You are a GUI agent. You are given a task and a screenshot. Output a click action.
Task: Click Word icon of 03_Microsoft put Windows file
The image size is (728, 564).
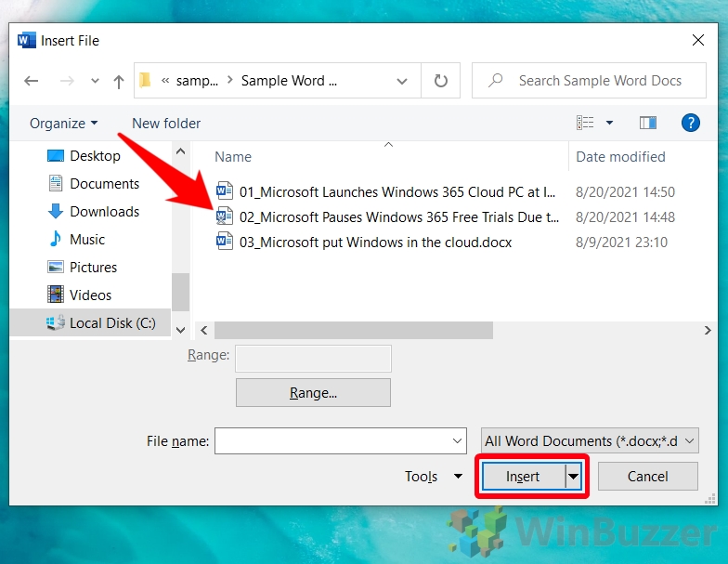pos(225,242)
